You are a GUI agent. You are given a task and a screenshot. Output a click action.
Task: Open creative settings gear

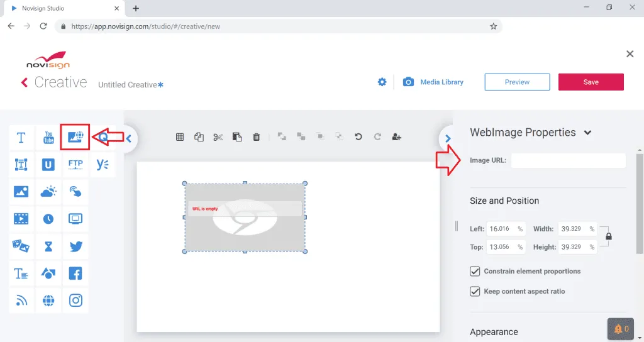point(382,82)
